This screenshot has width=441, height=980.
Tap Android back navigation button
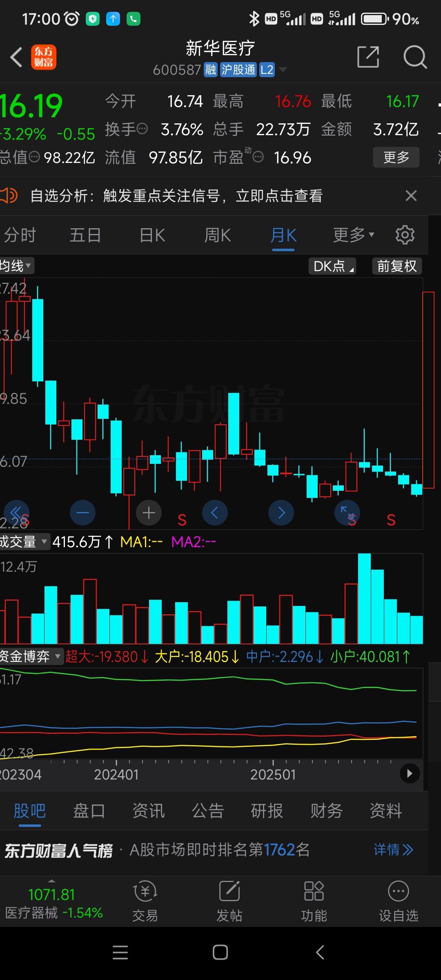320,952
